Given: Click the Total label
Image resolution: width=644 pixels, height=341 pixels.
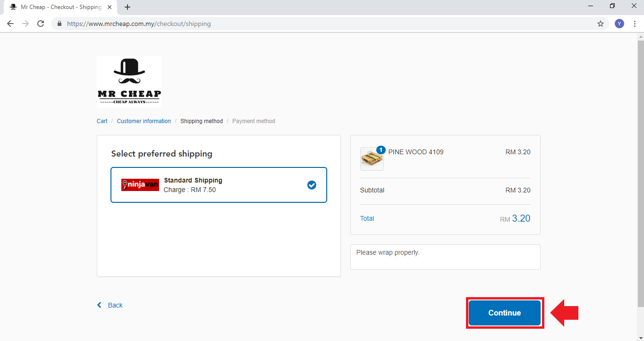Looking at the screenshot, I should pyautogui.click(x=367, y=218).
